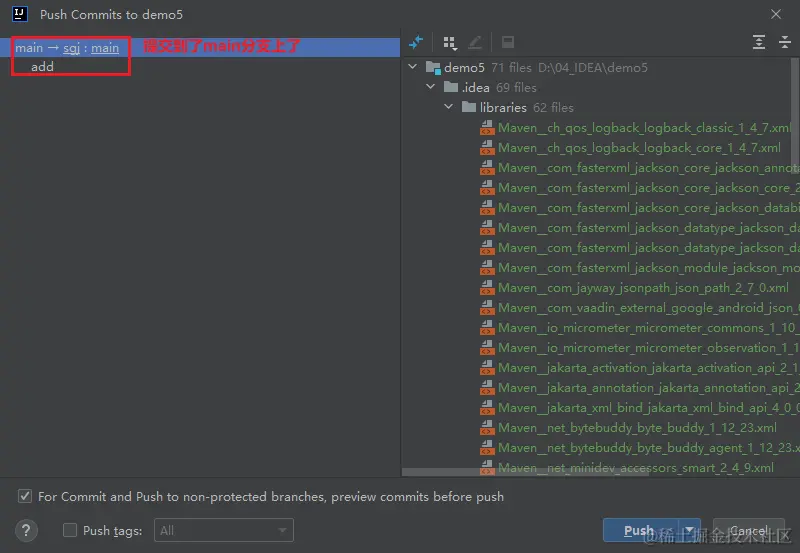Select Maven__jakarta_activation_jakarta_activation_api file
Image resolution: width=800 pixels, height=553 pixels.
click(x=647, y=367)
